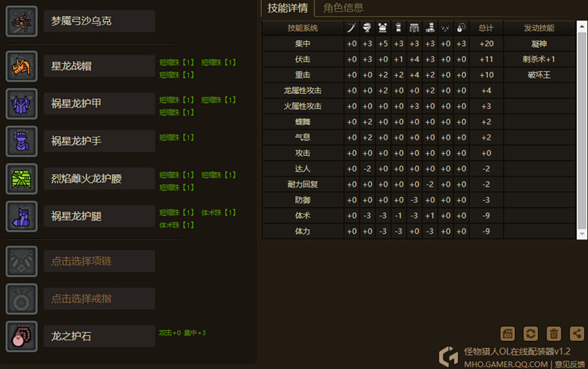Click the talisman skill text 攻击+0 集中+3
The image size is (588, 369).
[182, 333]
